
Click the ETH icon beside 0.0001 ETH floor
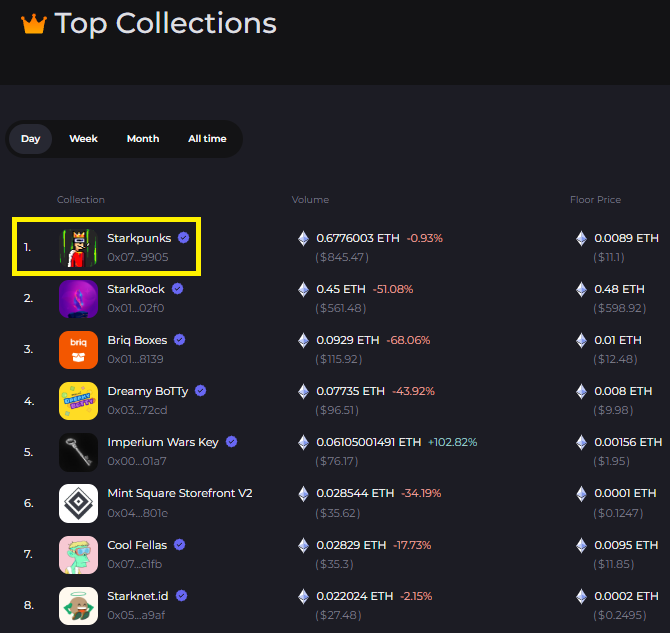coord(582,494)
